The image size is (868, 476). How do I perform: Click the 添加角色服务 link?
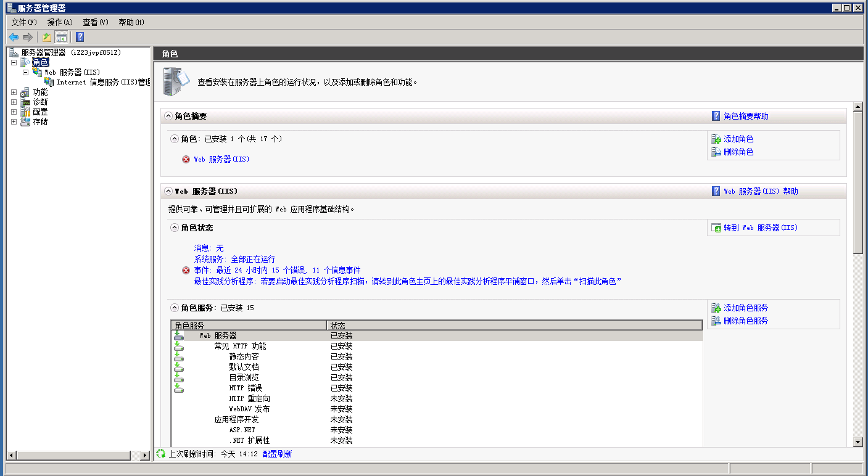746,308
